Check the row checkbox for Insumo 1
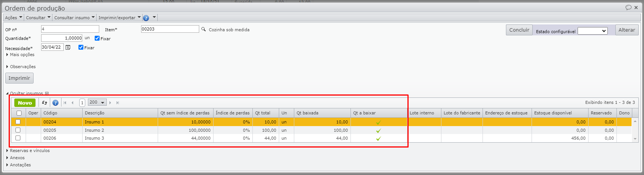This screenshot has height=175, width=644. point(18,122)
